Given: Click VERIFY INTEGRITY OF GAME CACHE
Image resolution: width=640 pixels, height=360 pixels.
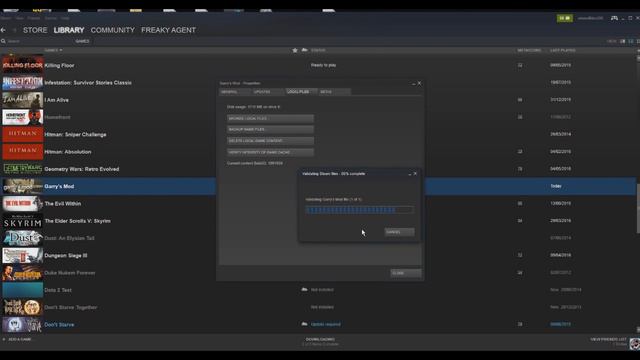Looking at the screenshot, I should pyautogui.click(x=270, y=152).
